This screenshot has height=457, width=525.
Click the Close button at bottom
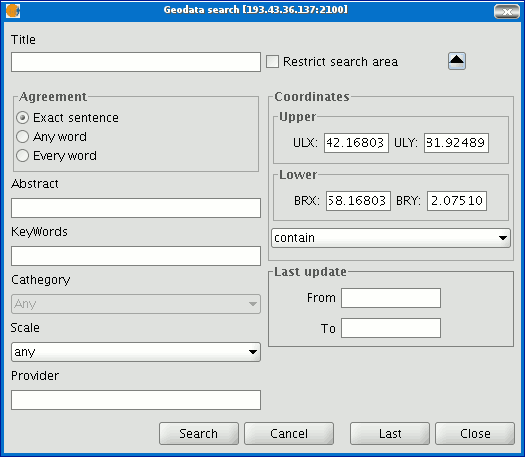tap(475, 434)
